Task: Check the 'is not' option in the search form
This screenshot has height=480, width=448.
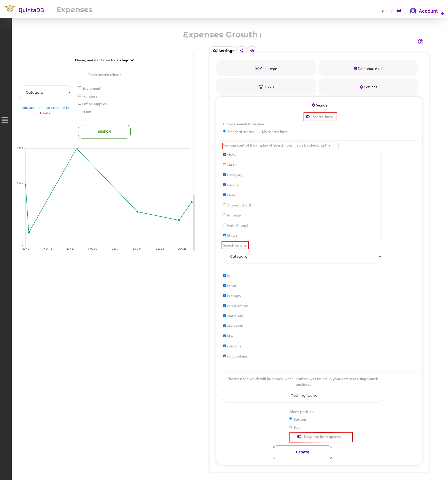Action: pos(79,111)
